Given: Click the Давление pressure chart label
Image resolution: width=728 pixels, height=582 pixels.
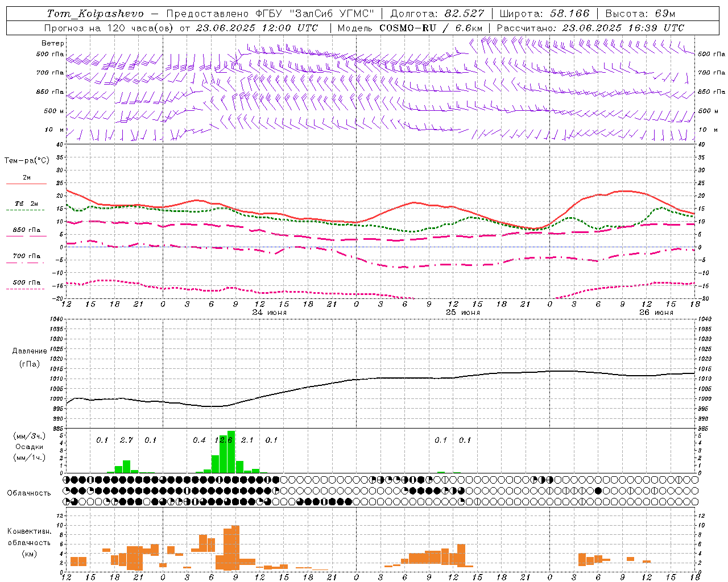Looking at the screenshot, I should [30, 351].
